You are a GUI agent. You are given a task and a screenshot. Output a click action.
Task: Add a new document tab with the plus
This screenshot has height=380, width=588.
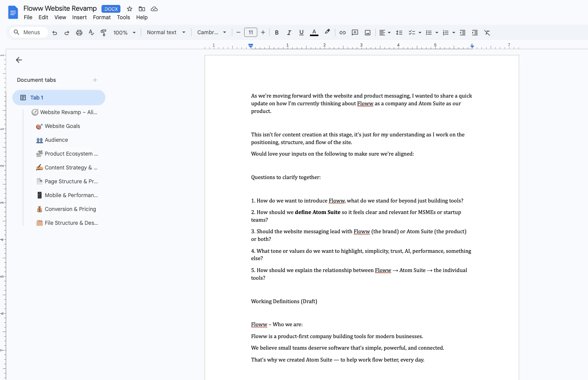point(95,80)
